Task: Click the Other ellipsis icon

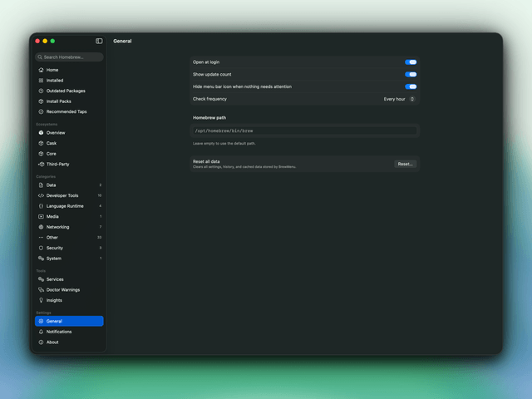Action: [x=41, y=238]
